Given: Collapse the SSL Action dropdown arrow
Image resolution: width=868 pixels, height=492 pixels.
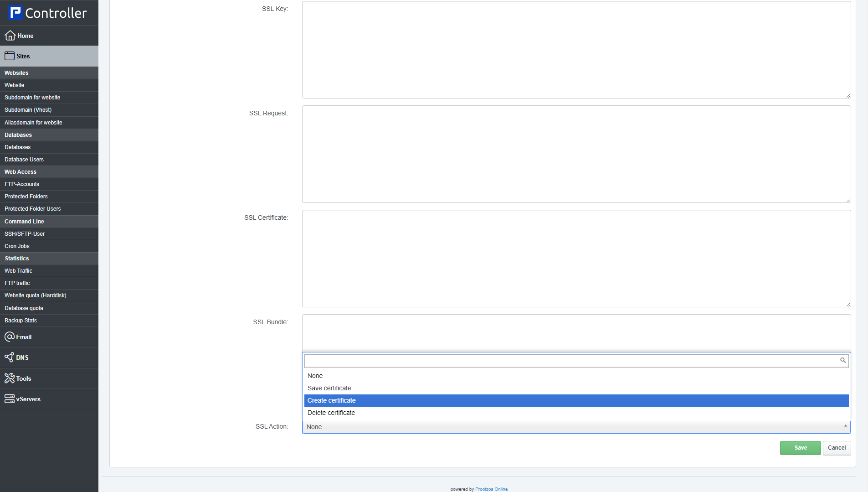Looking at the screenshot, I should click(x=845, y=426).
